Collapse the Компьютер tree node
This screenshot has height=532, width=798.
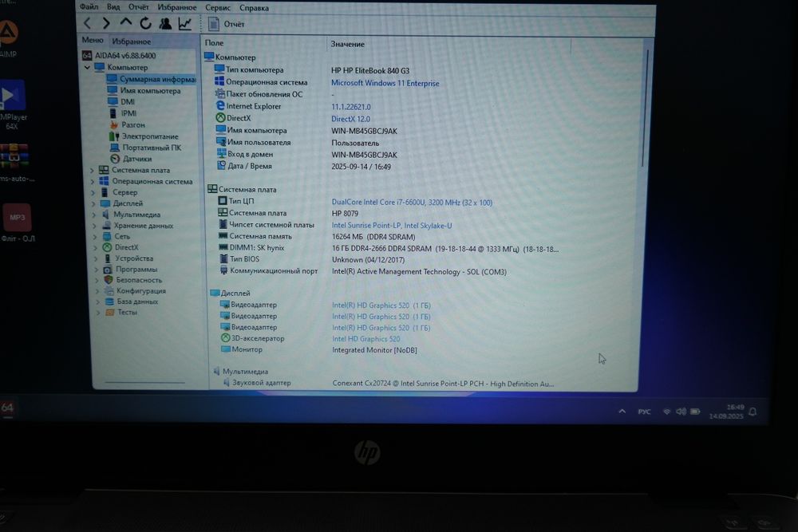[x=87, y=67]
